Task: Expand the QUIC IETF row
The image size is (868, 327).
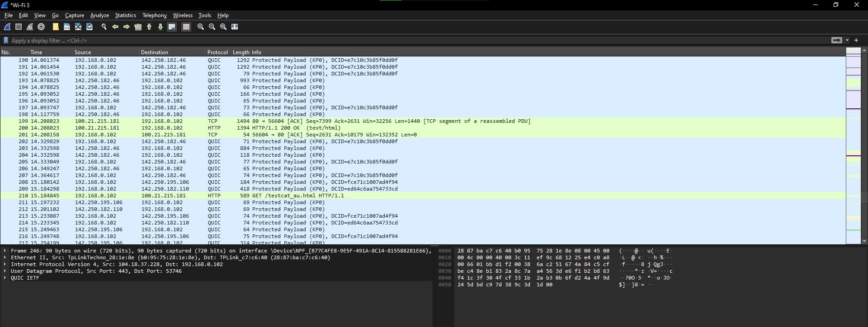Action: [5, 278]
